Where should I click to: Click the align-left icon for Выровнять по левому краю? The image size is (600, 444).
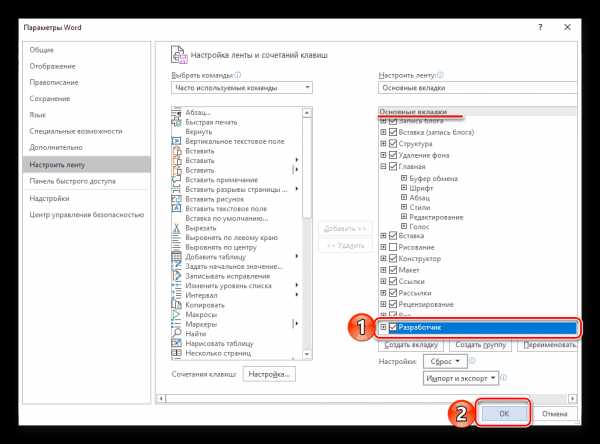[x=176, y=238]
